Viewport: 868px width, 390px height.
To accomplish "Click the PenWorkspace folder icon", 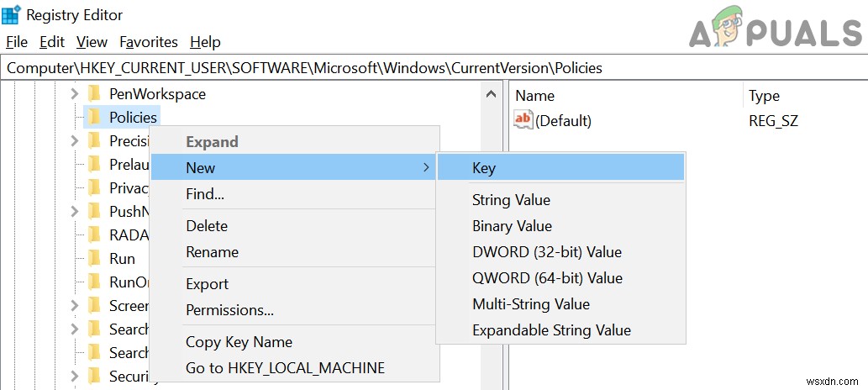I will (95, 93).
